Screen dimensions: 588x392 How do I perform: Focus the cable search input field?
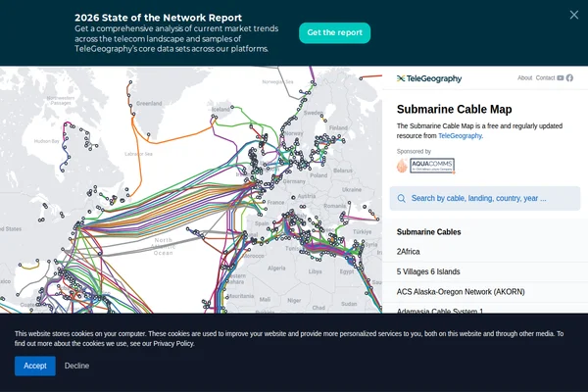(x=485, y=198)
